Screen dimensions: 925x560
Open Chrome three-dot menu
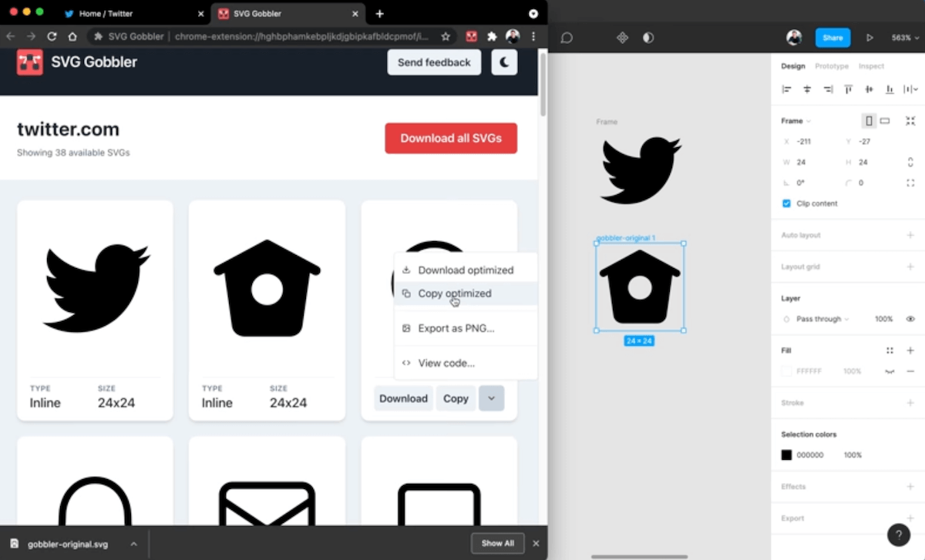pyautogui.click(x=533, y=36)
